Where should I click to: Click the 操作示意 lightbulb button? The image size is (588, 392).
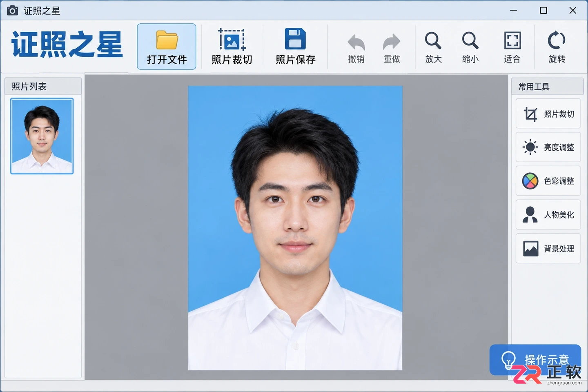(535, 359)
